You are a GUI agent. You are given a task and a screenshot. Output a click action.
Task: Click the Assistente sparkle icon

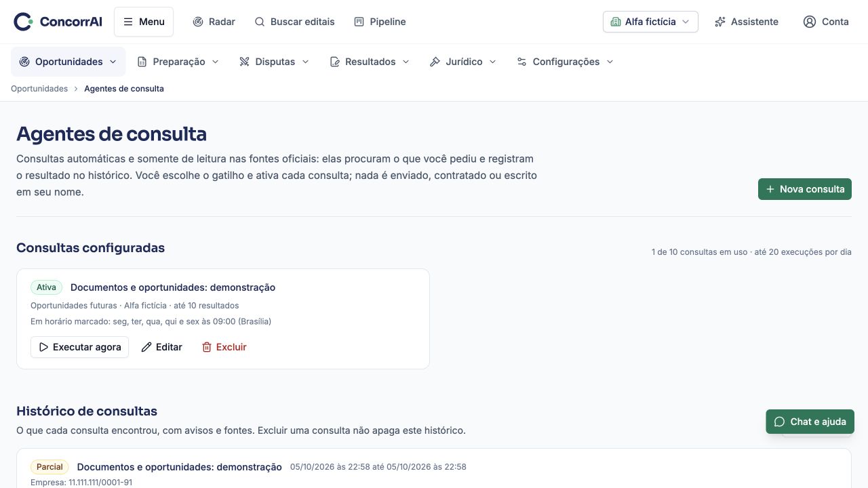point(720,22)
